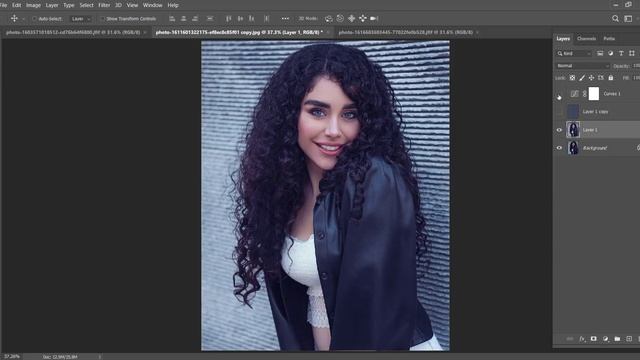Image resolution: width=640 pixels, height=360 pixels.
Task: Open the Auto-Select Layer dropdown
Action: click(80, 19)
